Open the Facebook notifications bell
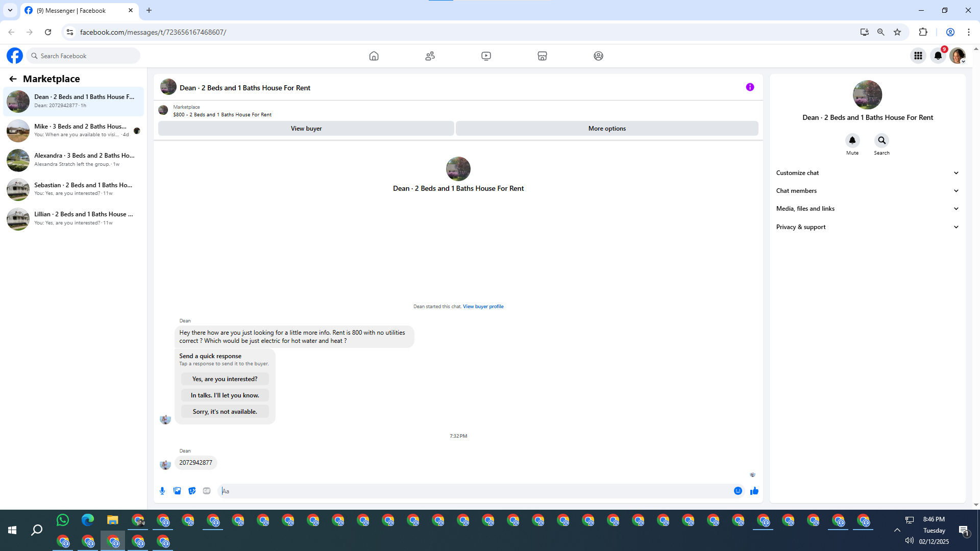The width and height of the screenshot is (980, 551). click(938, 56)
